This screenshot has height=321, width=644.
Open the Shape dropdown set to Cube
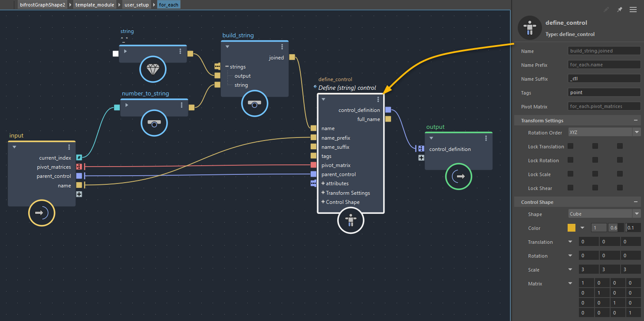point(604,214)
